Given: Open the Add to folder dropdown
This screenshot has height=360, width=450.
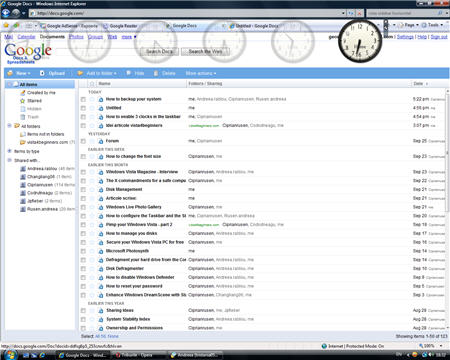Looking at the screenshot, I should (97, 73).
